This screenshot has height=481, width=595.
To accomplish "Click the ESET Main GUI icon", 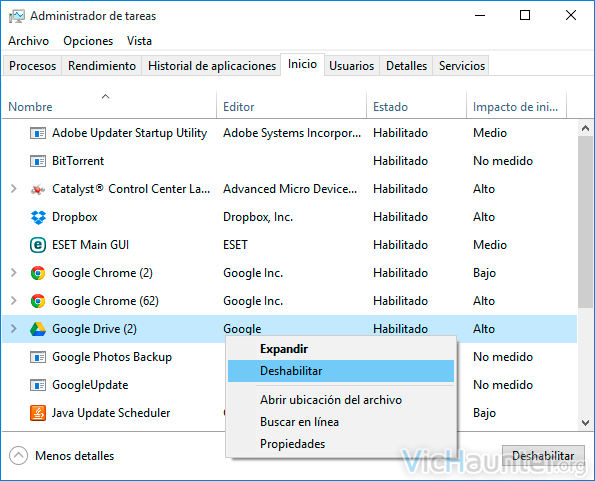I will 38,245.
